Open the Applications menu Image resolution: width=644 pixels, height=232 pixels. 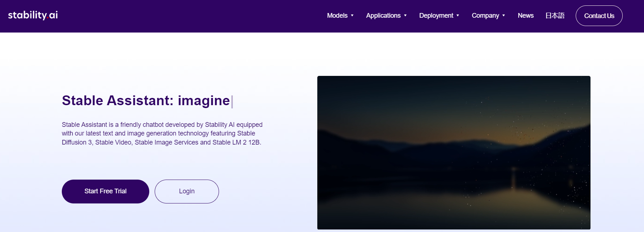(x=383, y=16)
